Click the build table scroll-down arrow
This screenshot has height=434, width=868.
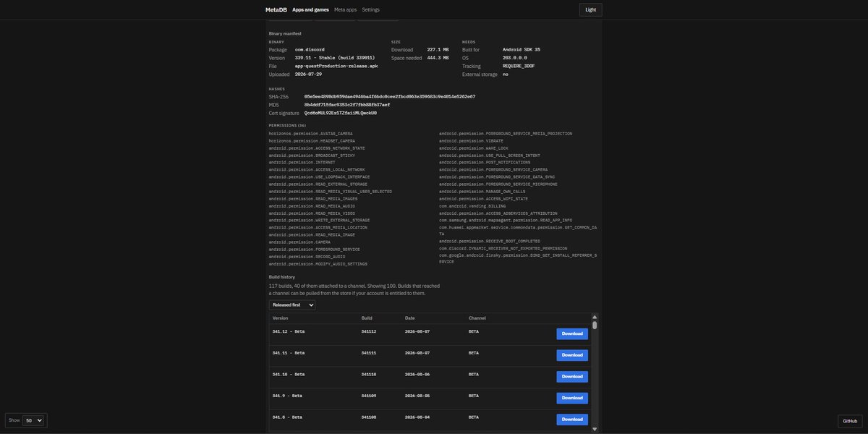595,429
